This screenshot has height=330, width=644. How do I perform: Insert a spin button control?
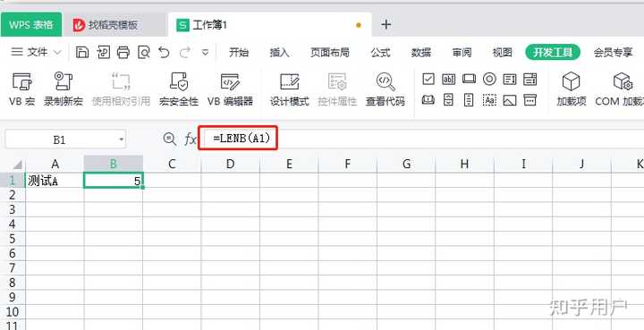[448, 100]
